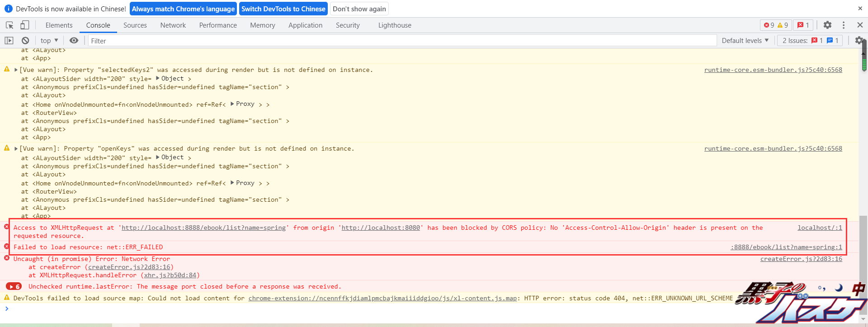Open the 2 Issues indicator
The height and width of the screenshot is (327, 868).
click(810, 41)
